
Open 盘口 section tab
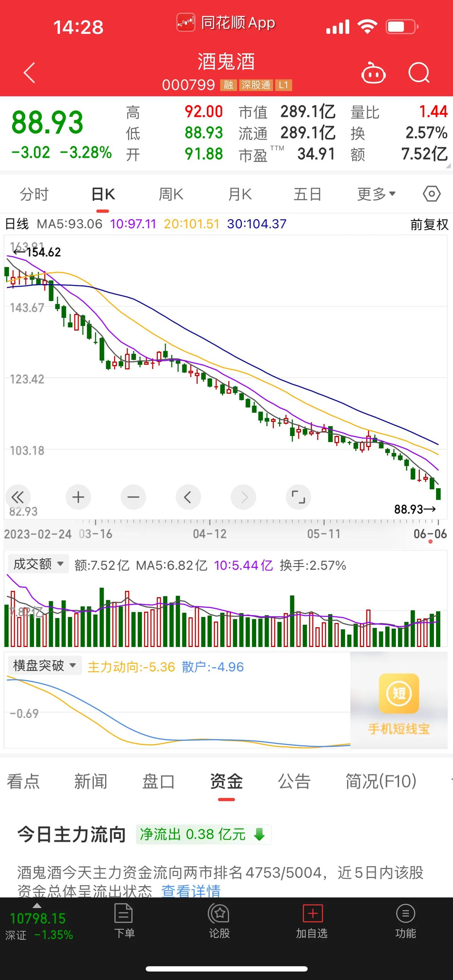pyautogui.click(x=158, y=781)
